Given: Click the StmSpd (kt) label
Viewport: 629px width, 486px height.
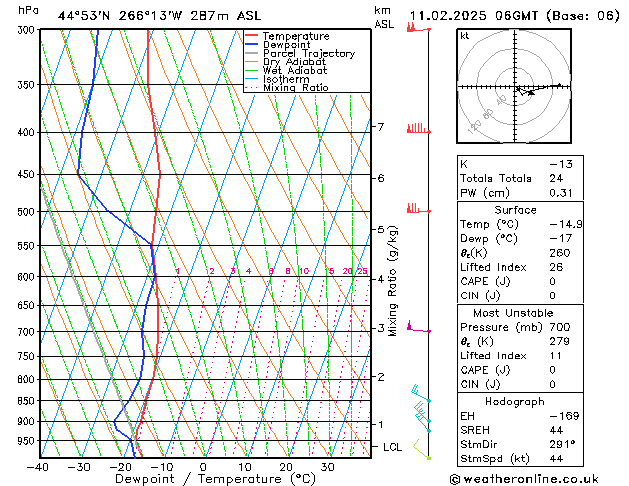Looking at the screenshot, I should coord(495,459).
